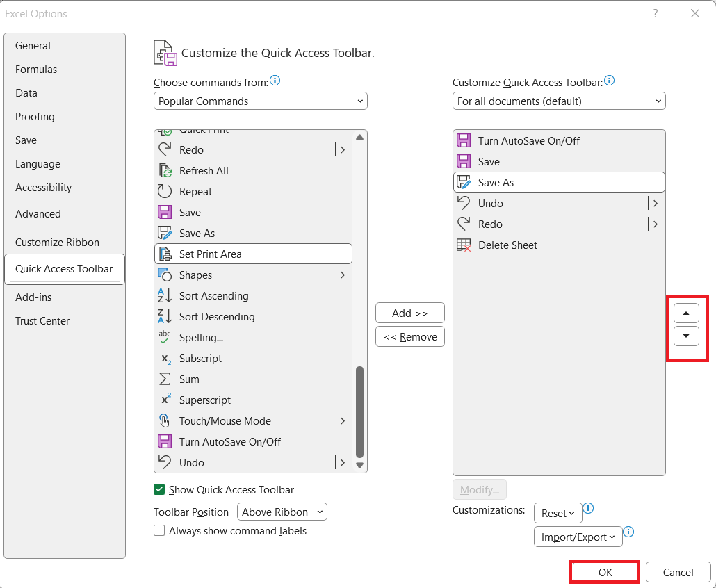Click the commands list scroll-down arrow
The image size is (716, 588).
[359, 466]
